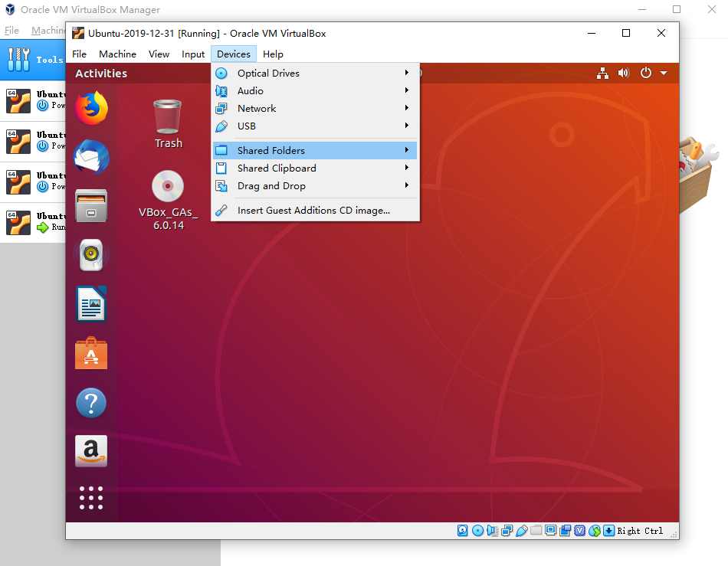This screenshot has width=728, height=566.
Task: Click the hard disk activity status icon
Action: tap(462, 531)
